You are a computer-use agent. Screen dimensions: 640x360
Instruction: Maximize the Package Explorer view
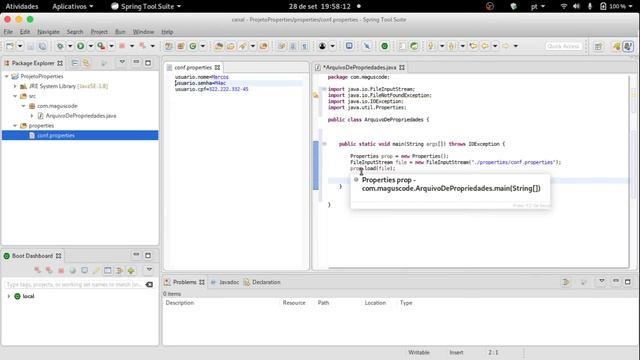148,63
